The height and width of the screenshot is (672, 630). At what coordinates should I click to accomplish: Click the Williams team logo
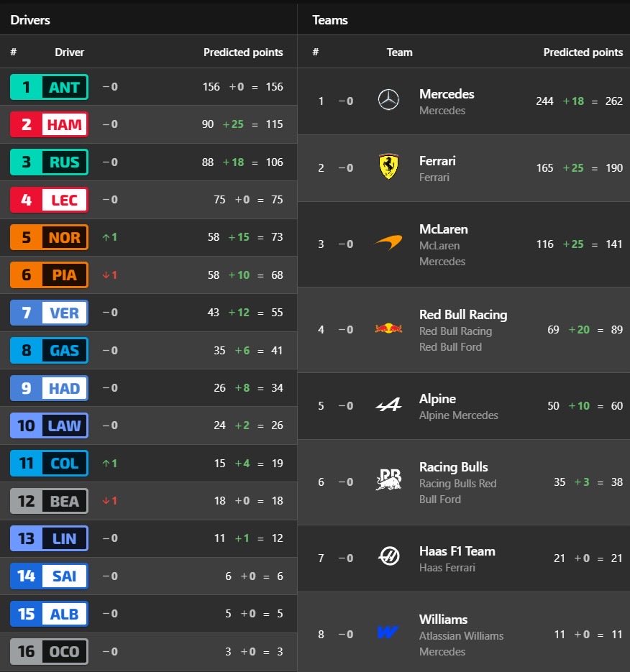(388, 632)
